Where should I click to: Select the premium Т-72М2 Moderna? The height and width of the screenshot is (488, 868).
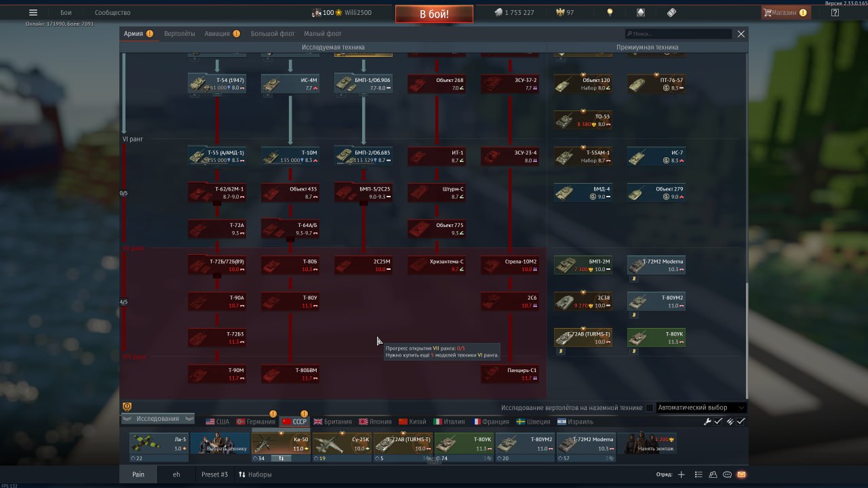tap(656, 265)
